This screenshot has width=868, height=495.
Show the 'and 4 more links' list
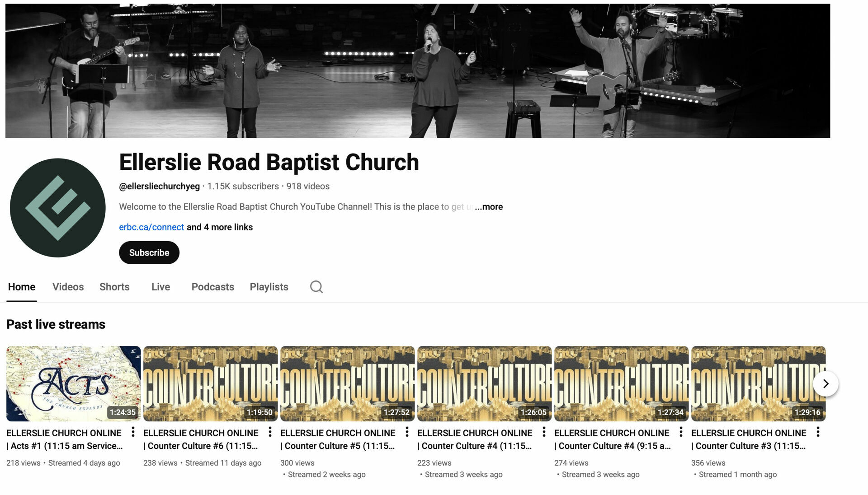point(220,227)
